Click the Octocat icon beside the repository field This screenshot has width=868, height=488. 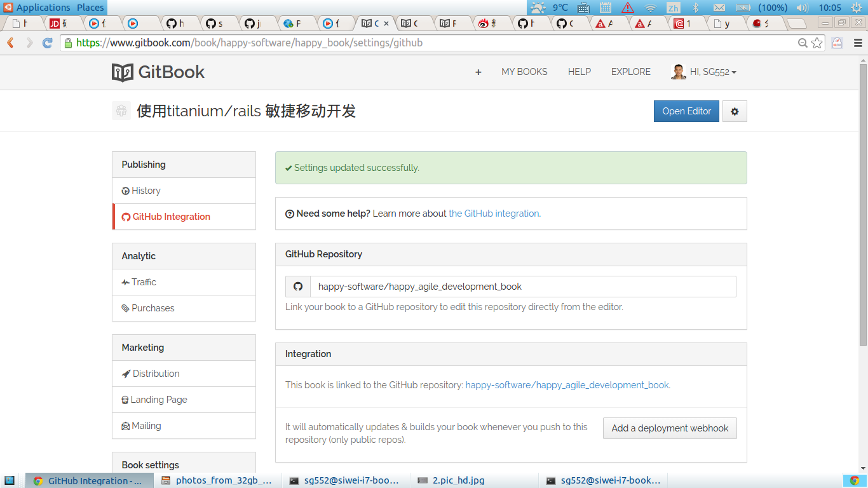[x=298, y=287]
